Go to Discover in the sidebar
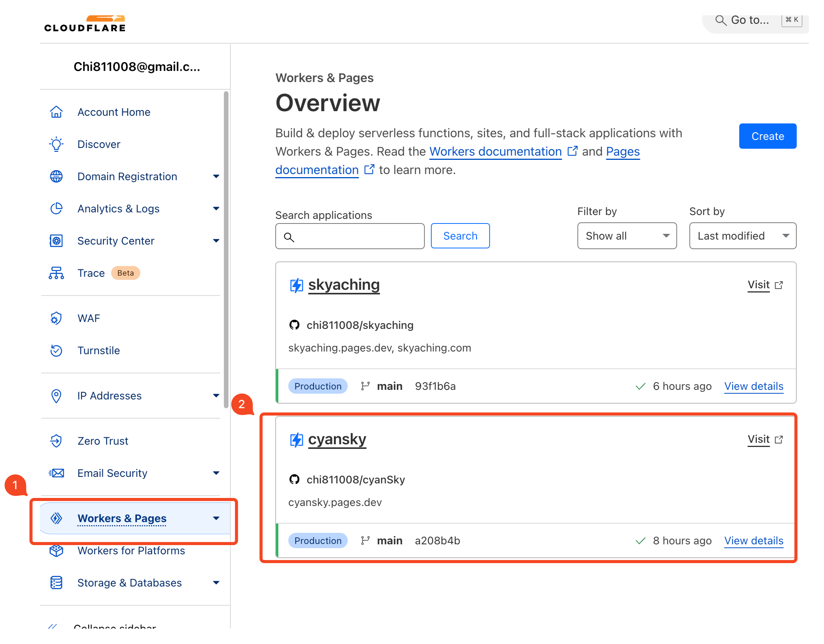 tap(99, 144)
